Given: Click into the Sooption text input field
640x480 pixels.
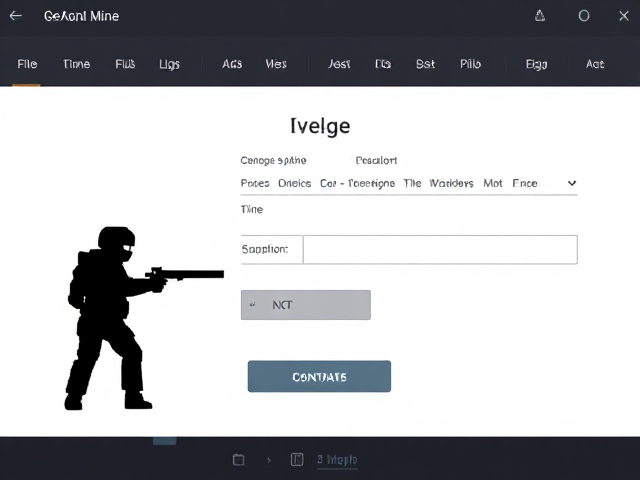Looking at the screenshot, I should 439,249.
